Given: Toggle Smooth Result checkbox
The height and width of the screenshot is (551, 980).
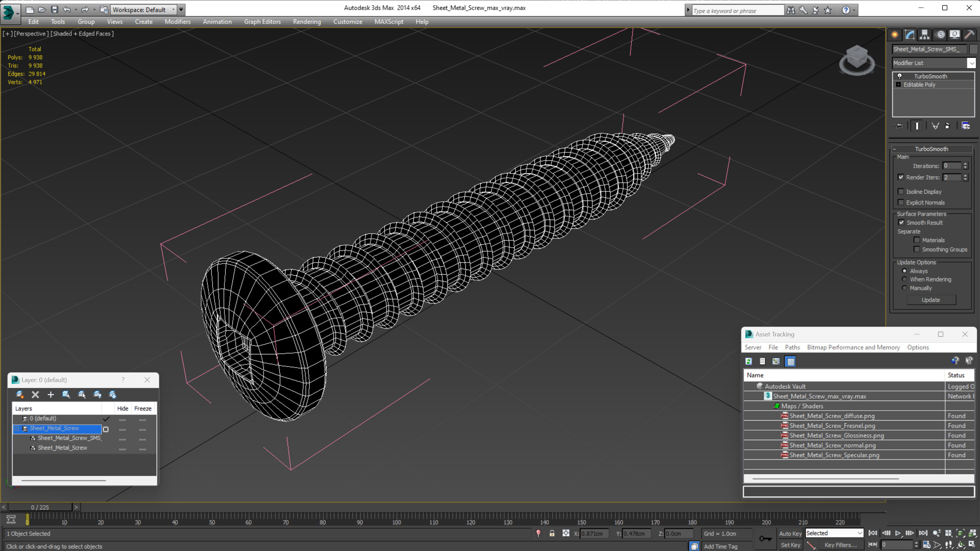Looking at the screenshot, I should [x=901, y=222].
